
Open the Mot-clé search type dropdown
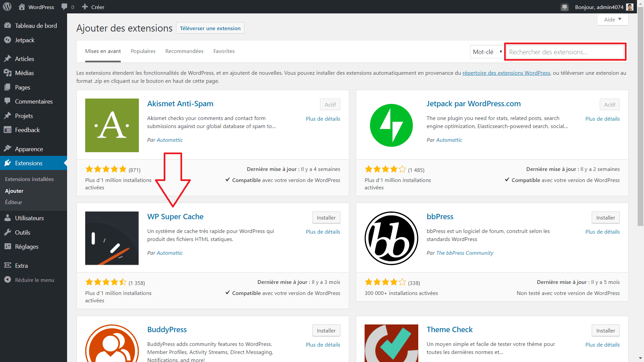click(x=487, y=52)
